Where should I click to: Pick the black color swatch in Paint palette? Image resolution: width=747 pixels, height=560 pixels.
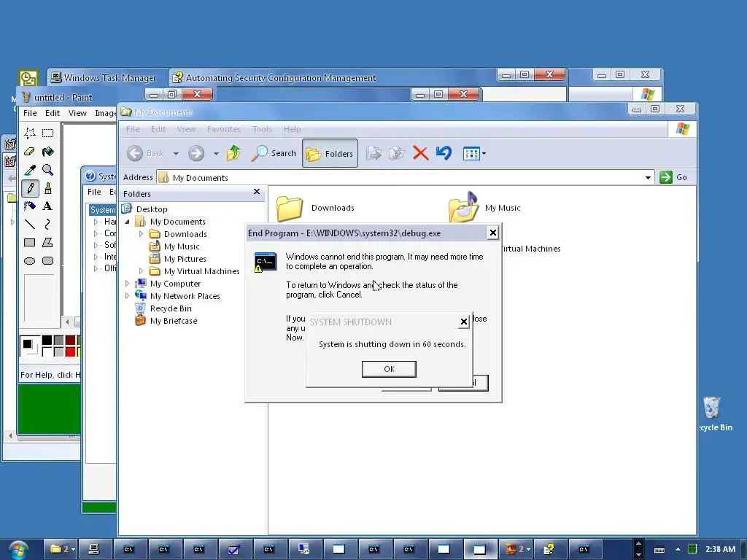47,340
